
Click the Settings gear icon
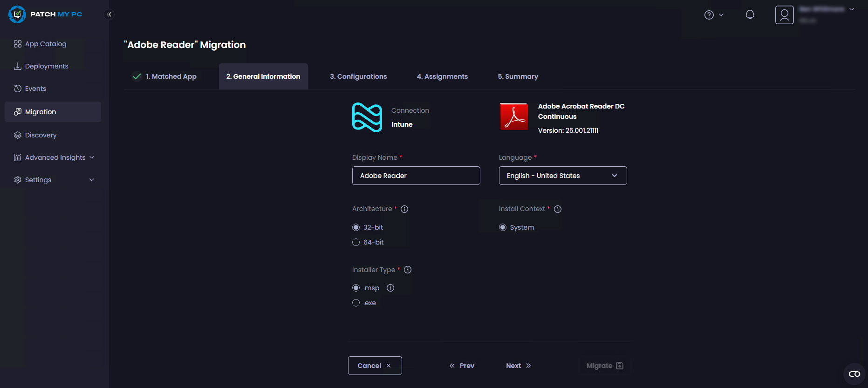pos(18,180)
